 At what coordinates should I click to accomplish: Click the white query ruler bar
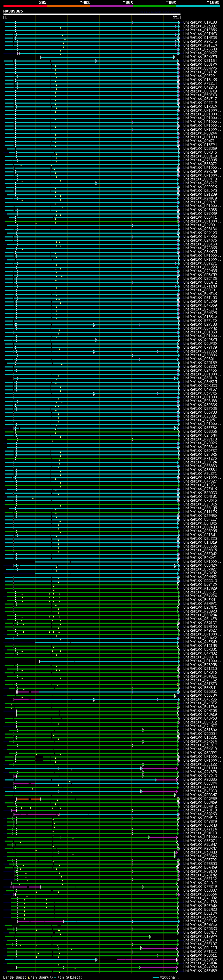(92, 14)
